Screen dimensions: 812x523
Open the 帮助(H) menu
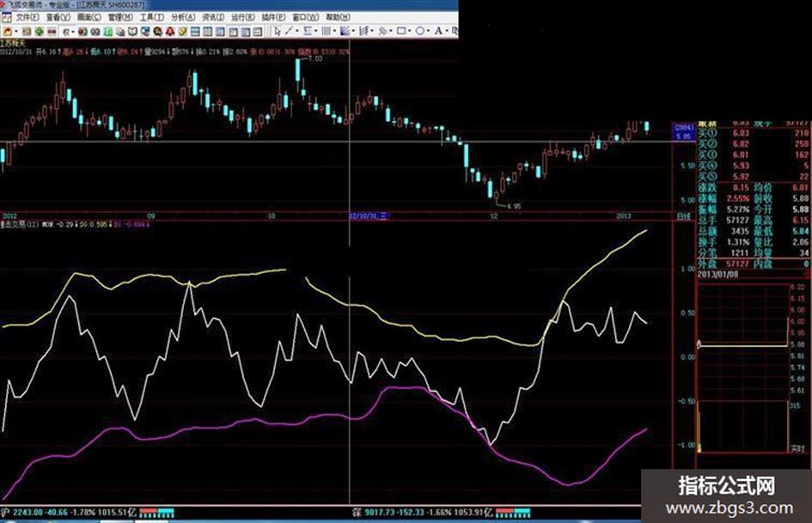339,18
